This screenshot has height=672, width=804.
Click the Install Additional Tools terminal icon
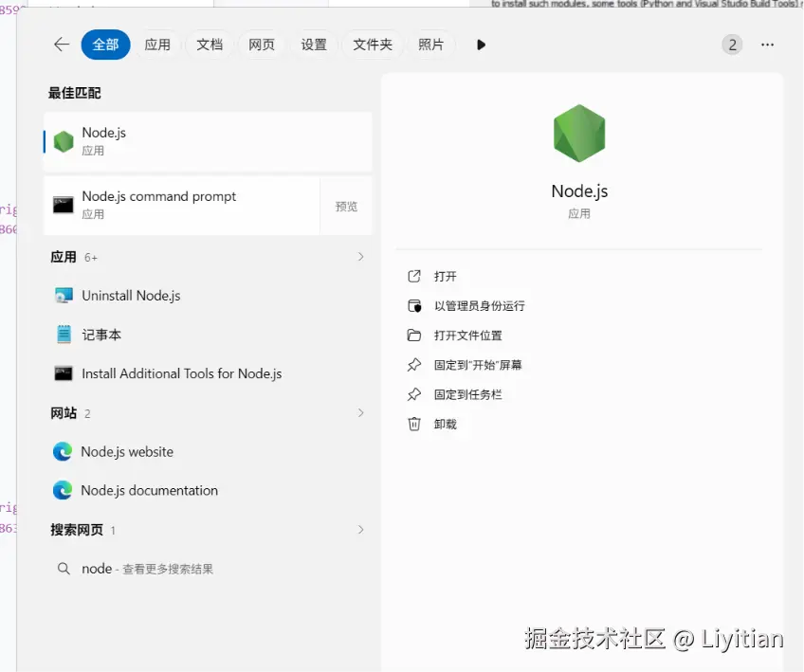pos(64,373)
